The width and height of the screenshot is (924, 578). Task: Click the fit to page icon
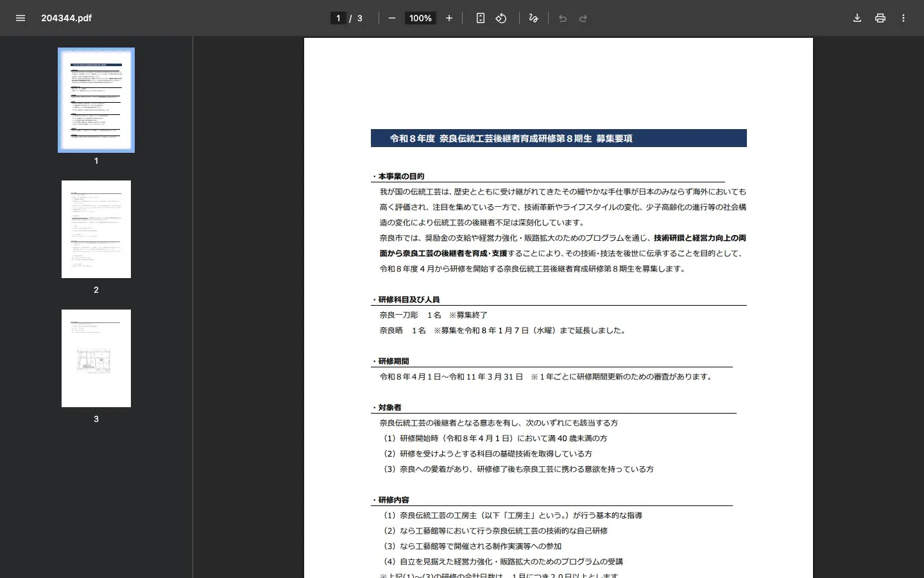coord(481,18)
